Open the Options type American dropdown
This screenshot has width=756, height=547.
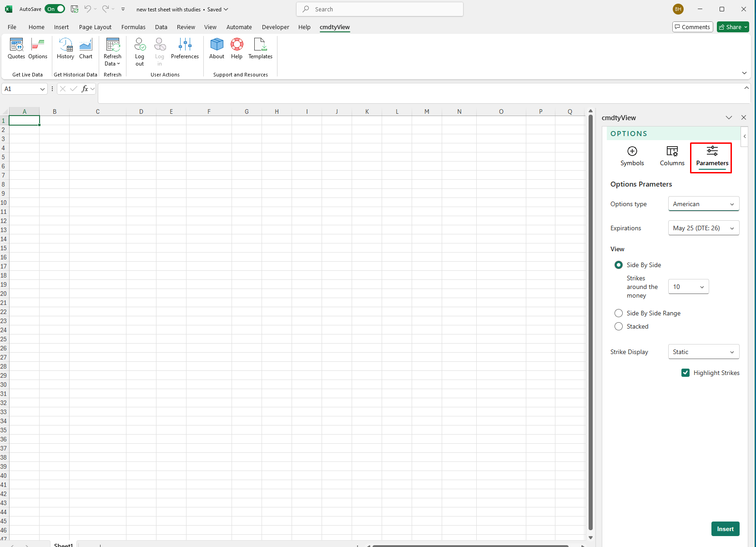tap(703, 204)
